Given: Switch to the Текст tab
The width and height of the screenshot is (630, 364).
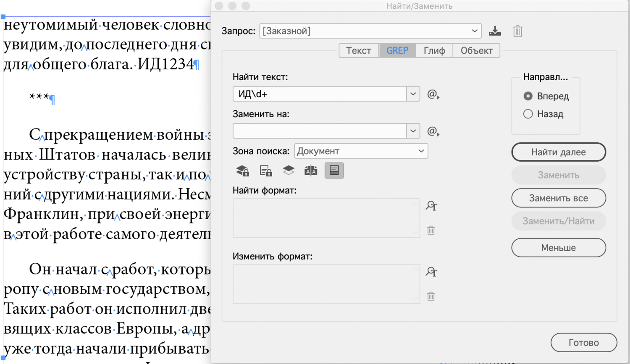Looking at the screenshot, I should [358, 50].
